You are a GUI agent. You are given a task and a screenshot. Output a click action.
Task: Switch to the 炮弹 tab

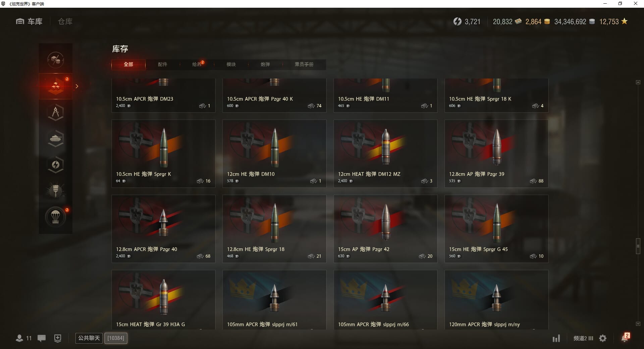coord(265,64)
